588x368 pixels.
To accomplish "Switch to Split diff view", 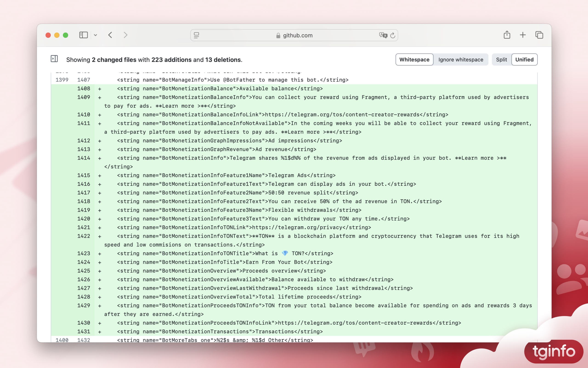I will point(501,60).
